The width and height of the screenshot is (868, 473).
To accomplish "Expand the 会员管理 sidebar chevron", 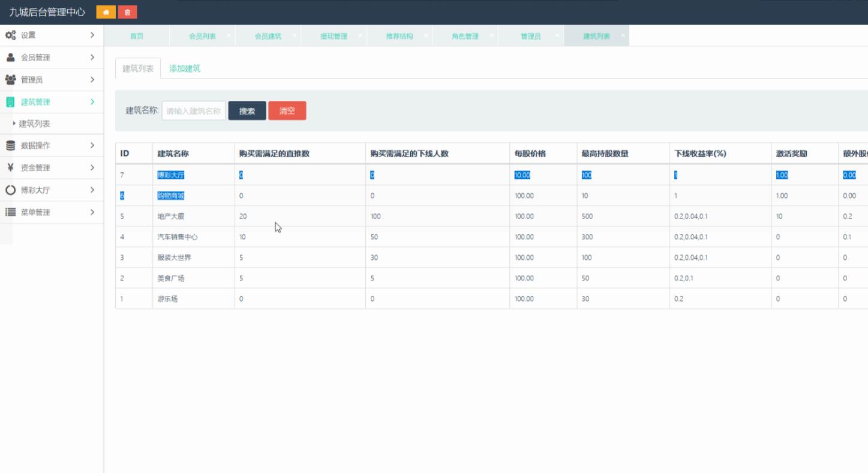I will pos(92,58).
